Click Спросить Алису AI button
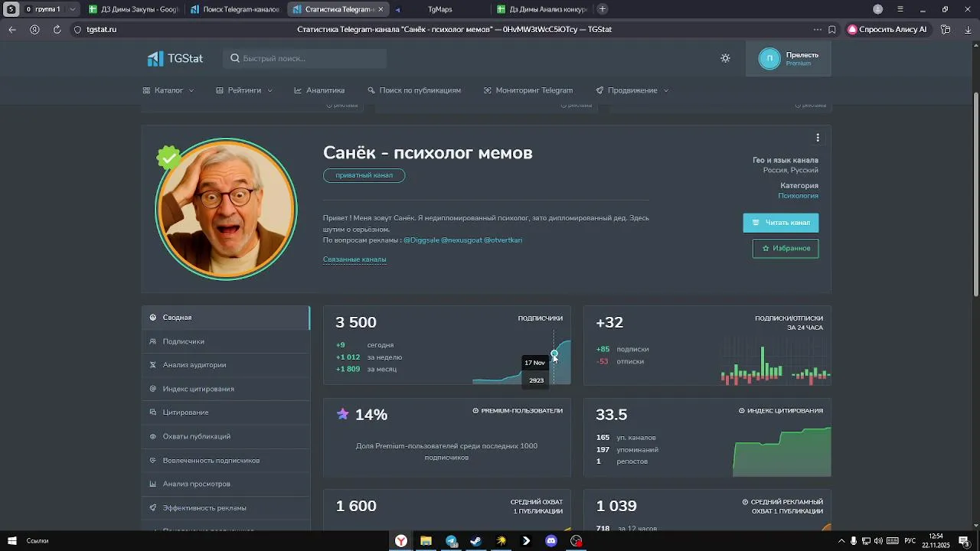The image size is (980, 551). (x=887, y=29)
